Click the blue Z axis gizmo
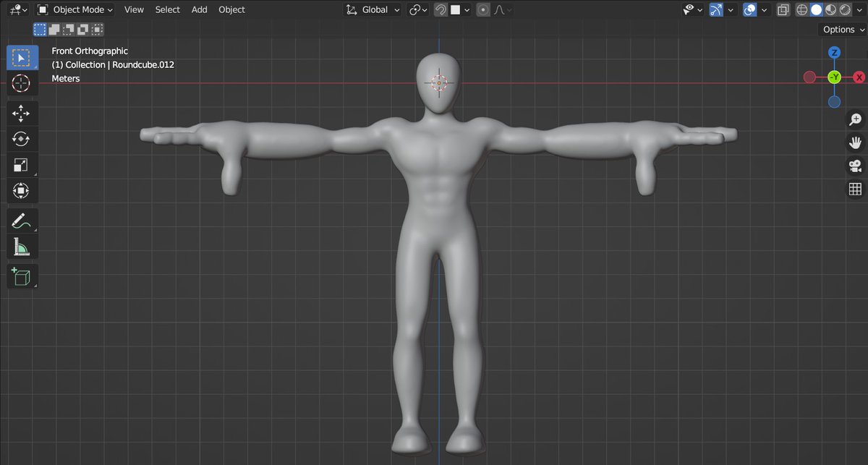Image resolution: width=868 pixels, height=465 pixels. 835,53
